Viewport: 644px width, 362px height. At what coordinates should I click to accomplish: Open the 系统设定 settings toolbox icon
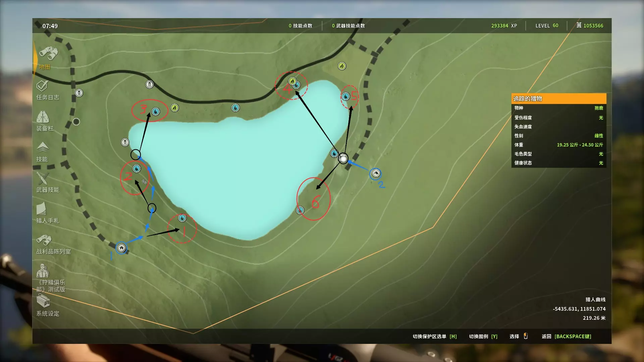(x=43, y=301)
